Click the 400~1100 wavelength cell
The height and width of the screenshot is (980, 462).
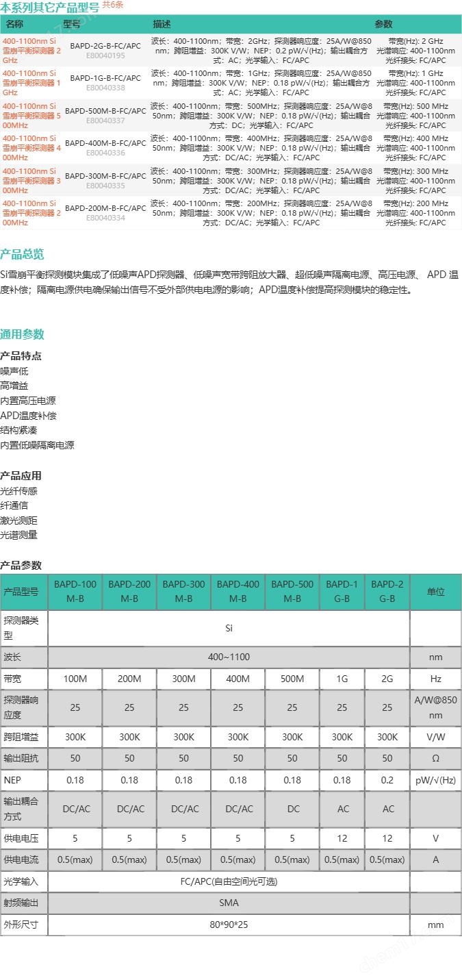click(x=229, y=657)
